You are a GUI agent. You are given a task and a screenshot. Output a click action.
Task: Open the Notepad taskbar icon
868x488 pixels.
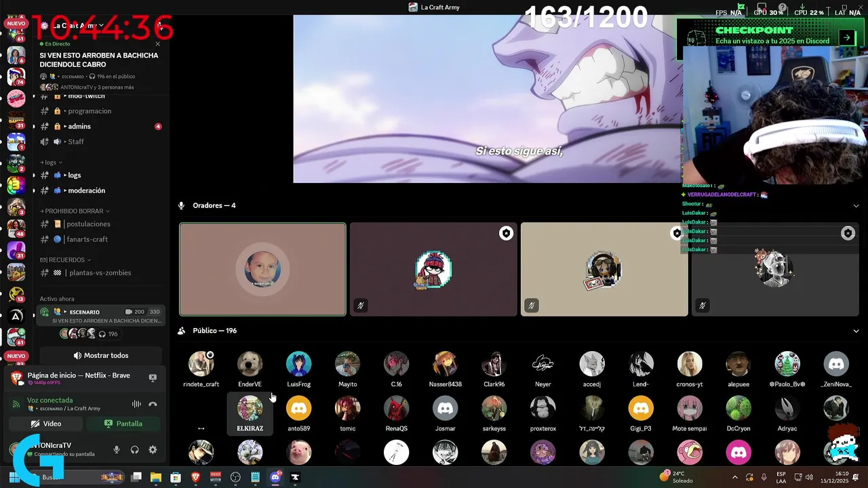coord(255,477)
